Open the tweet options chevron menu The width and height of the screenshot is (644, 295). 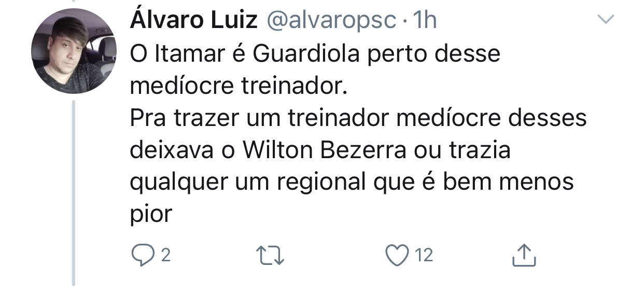(605, 20)
